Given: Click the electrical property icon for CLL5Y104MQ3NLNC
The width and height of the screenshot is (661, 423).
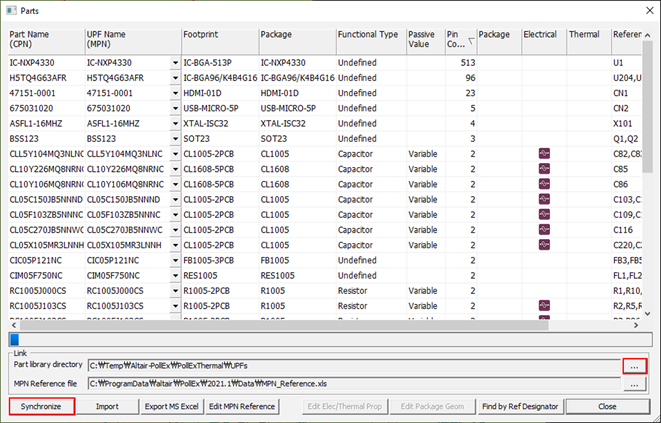Looking at the screenshot, I should [543, 153].
